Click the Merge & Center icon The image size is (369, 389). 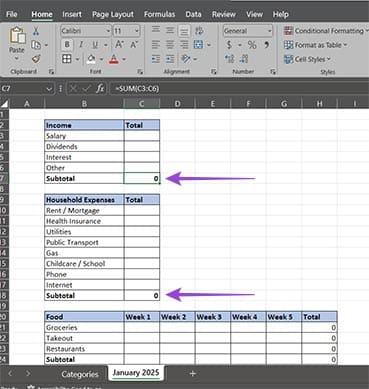(x=199, y=45)
